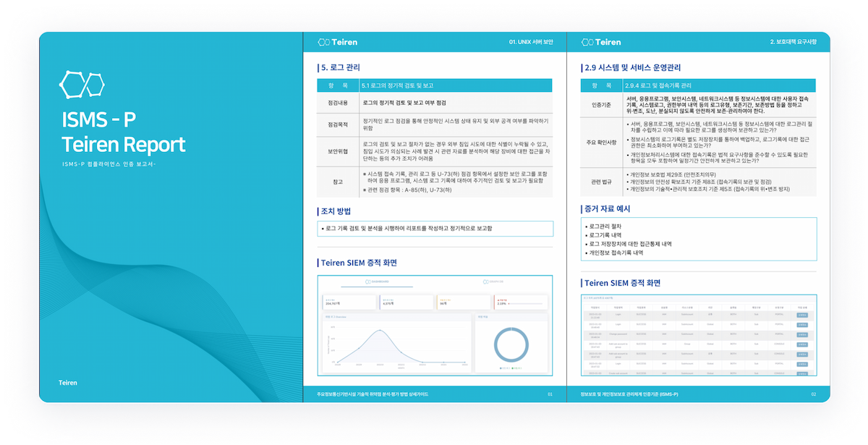
Task: Open the SIEM log table screenshot thumbnail
Action: (699, 335)
